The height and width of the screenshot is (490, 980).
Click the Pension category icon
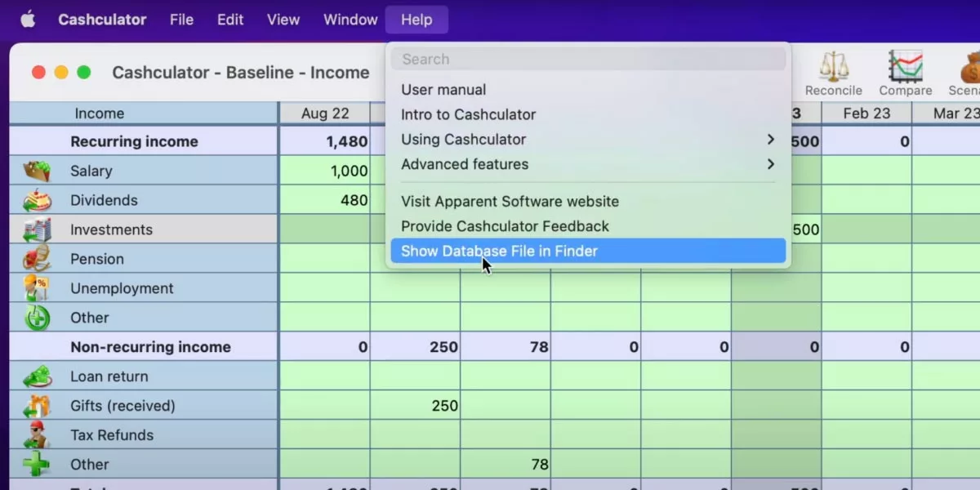(37, 259)
